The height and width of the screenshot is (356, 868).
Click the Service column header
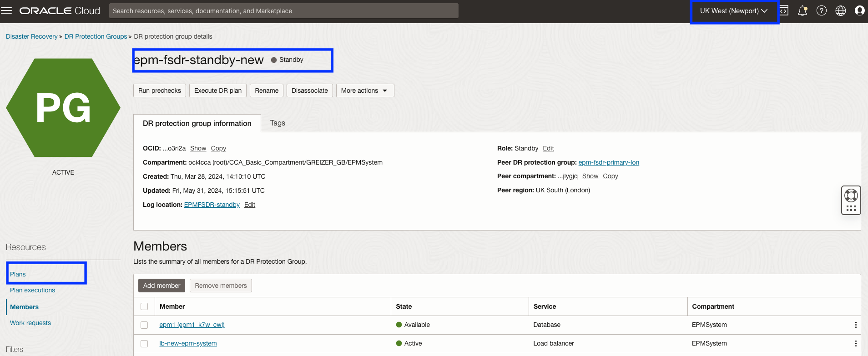pos(545,306)
